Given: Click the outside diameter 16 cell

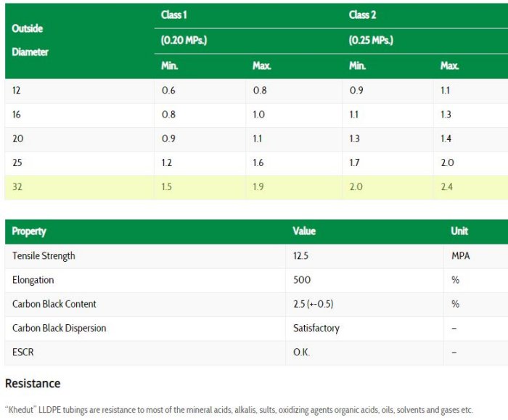Looking at the screenshot, I should [x=17, y=115].
